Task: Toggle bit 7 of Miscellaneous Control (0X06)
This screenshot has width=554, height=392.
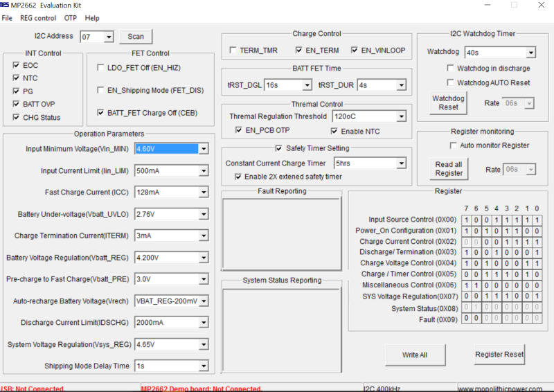Action: [466, 285]
